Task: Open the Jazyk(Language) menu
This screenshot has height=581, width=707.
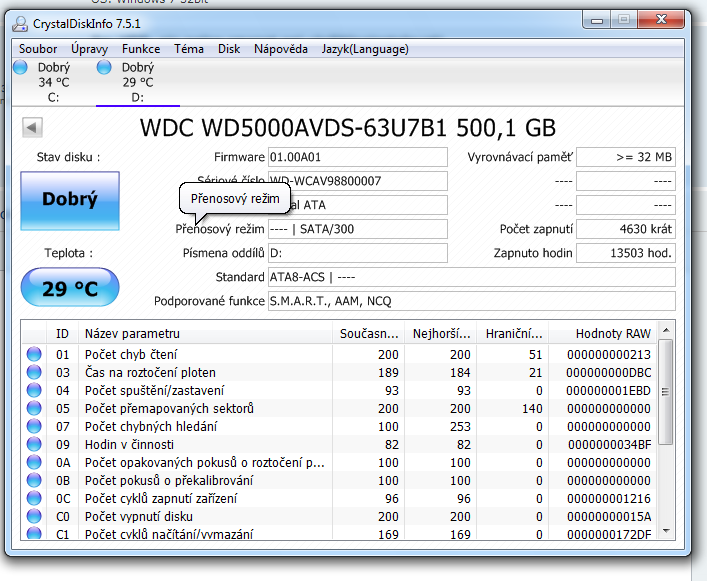Action: (x=364, y=48)
